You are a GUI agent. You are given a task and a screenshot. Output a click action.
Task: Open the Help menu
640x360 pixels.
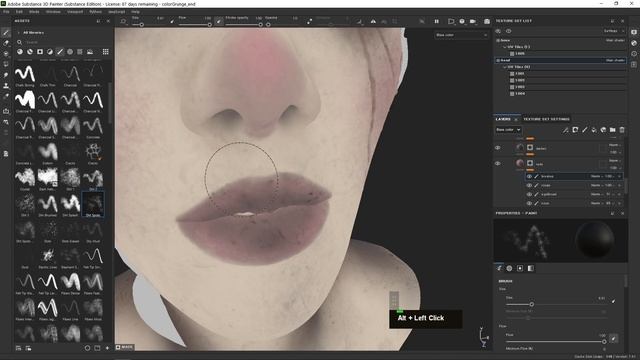coord(136,12)
